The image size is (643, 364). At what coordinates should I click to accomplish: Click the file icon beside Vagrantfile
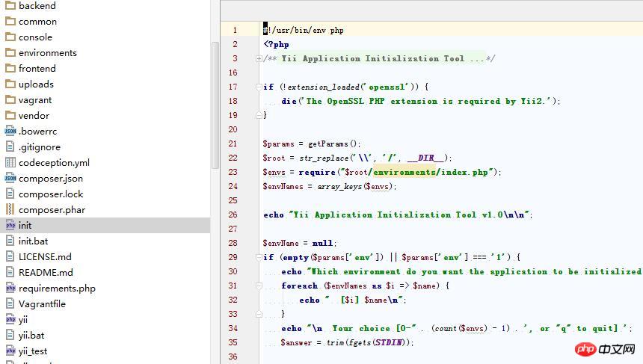pyautogui.click(x=10, y=303)
